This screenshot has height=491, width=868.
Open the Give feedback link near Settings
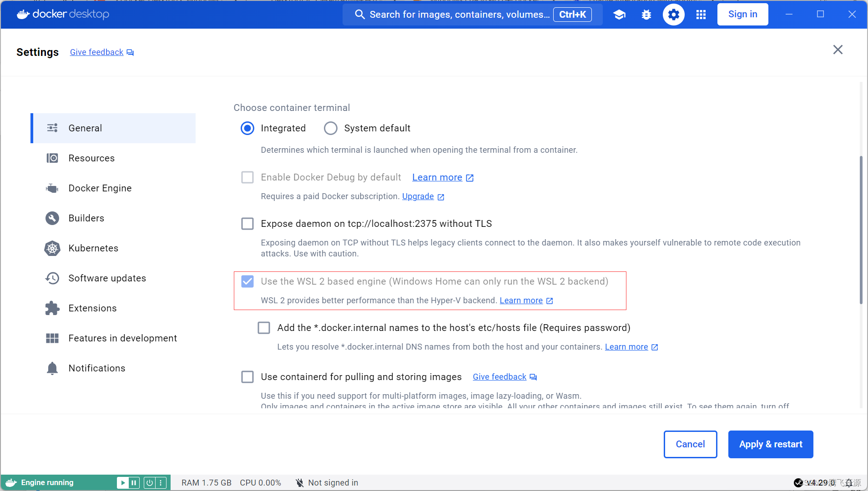97,52
